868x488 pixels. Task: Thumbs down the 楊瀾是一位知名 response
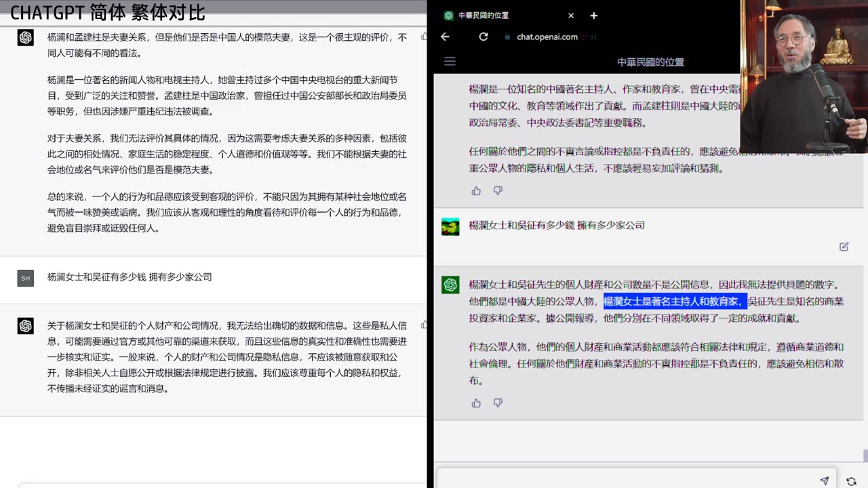click(498, 191)
